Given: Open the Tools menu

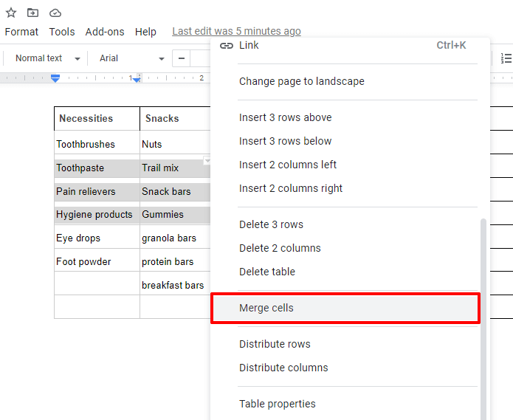Looking at the screenshot, I should point(62,32).
